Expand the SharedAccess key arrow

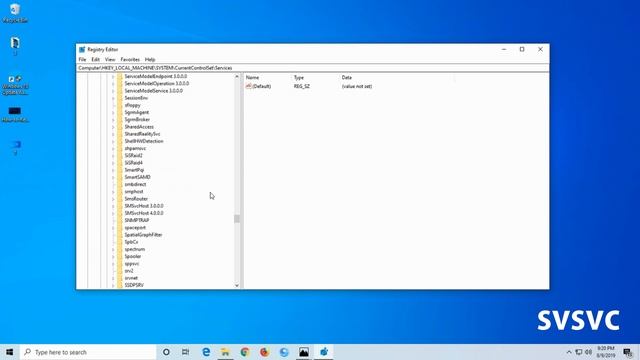(x=113, y=127)
